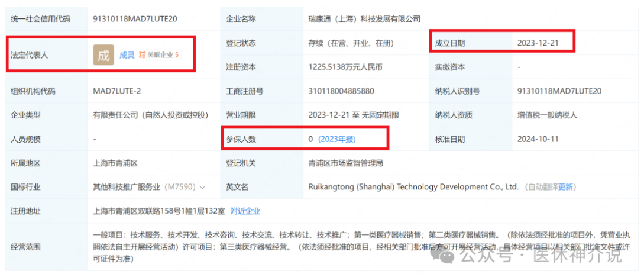The image size is (644, 274).
Task: Click the 法定代表人 label cell
Action: 46,55
